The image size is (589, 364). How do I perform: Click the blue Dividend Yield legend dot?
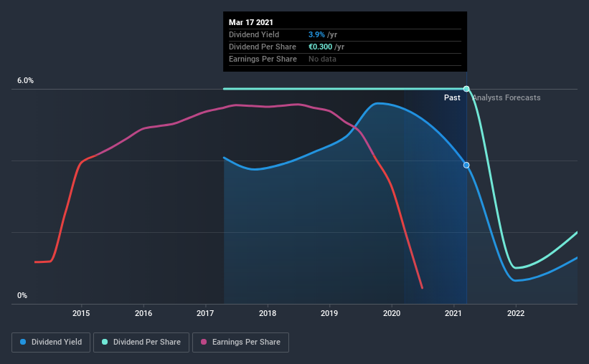(x=23, y=342)
